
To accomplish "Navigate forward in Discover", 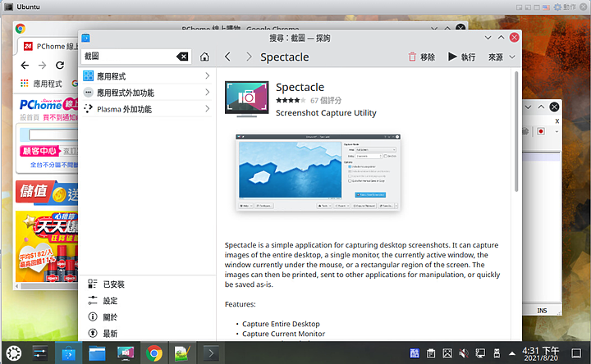I will (x=249, y=57).
